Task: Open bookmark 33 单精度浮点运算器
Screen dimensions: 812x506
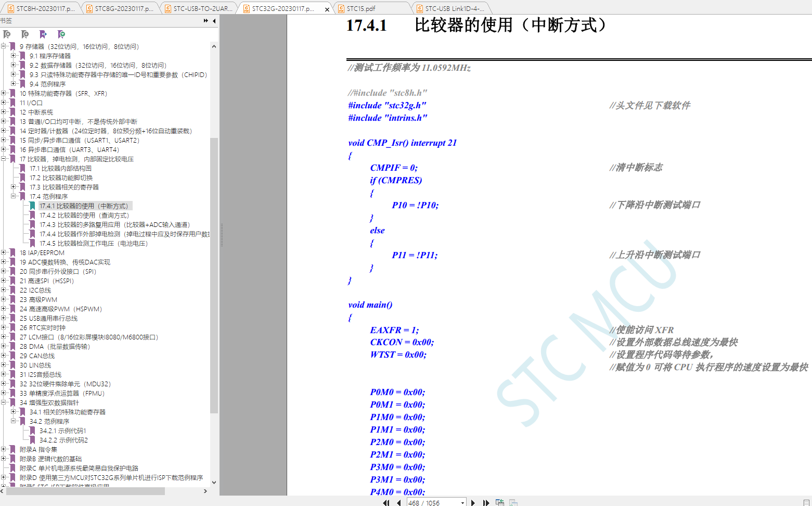Action: tap(62, 393)
